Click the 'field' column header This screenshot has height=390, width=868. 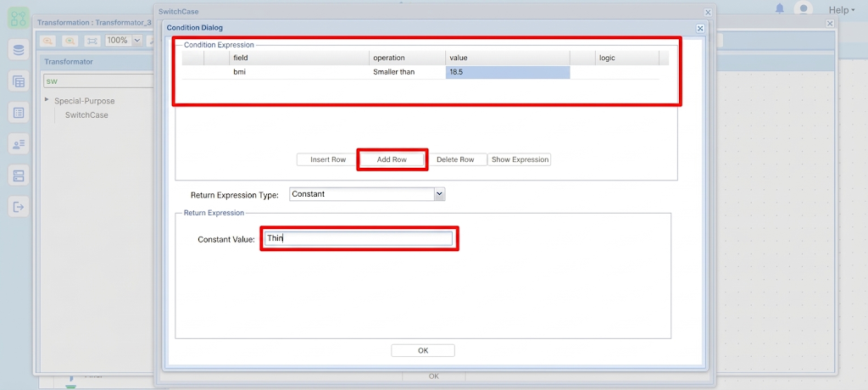pyautogui.click(x=299, y=58)
